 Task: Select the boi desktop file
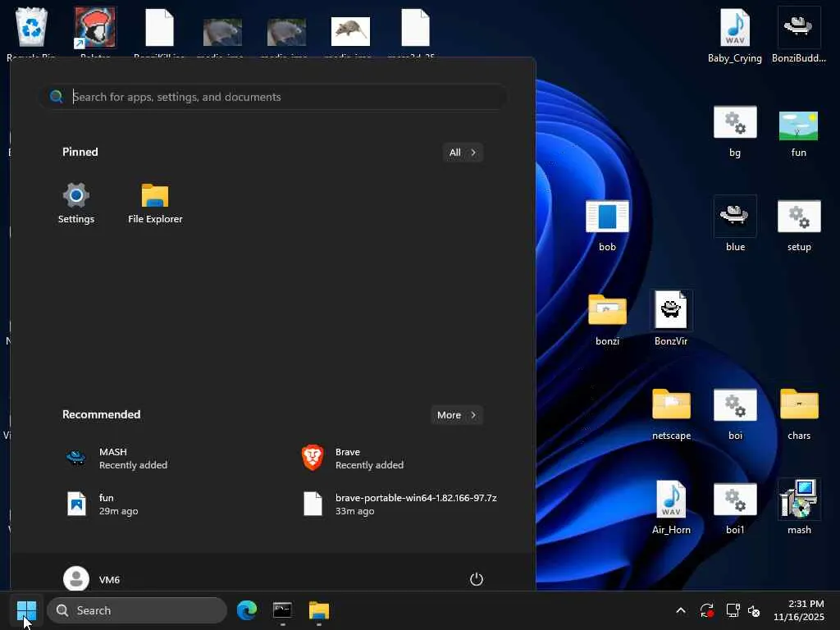[x=735, y=414]
